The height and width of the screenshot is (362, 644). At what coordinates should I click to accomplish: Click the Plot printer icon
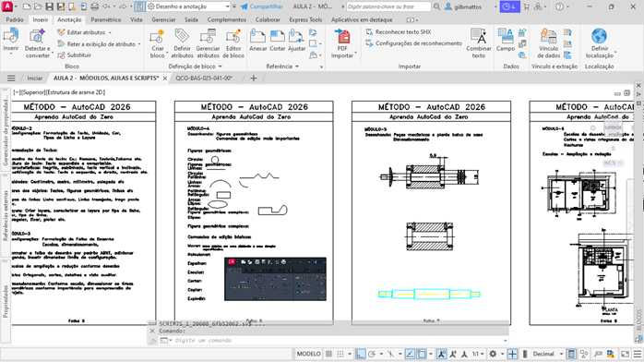click(x=94, y=6)
